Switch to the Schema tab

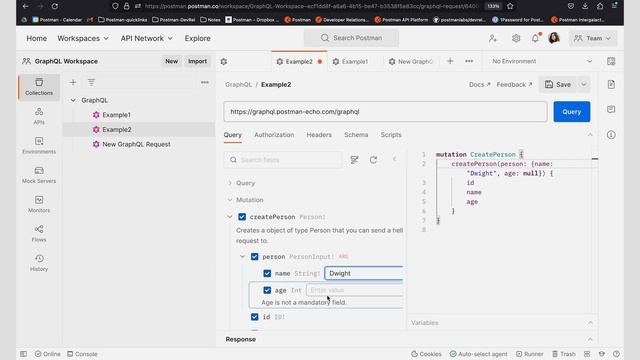coord(356,135)
